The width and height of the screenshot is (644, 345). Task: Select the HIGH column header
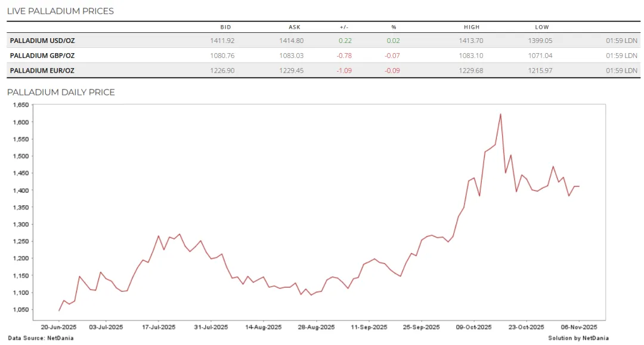(x=472, y=27)
